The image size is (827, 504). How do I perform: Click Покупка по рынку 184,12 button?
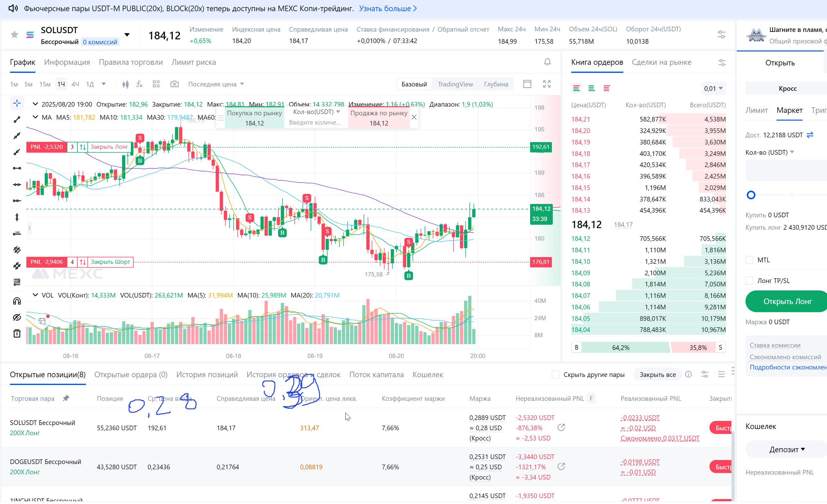(x=254, y=118)
